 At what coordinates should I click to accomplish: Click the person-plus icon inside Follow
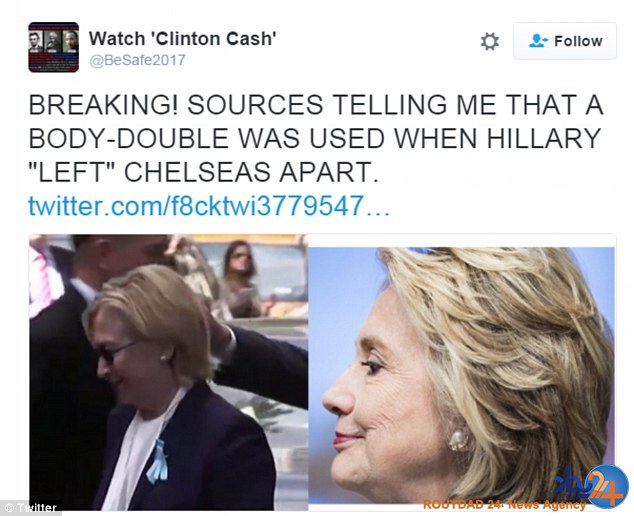point(538,40)
